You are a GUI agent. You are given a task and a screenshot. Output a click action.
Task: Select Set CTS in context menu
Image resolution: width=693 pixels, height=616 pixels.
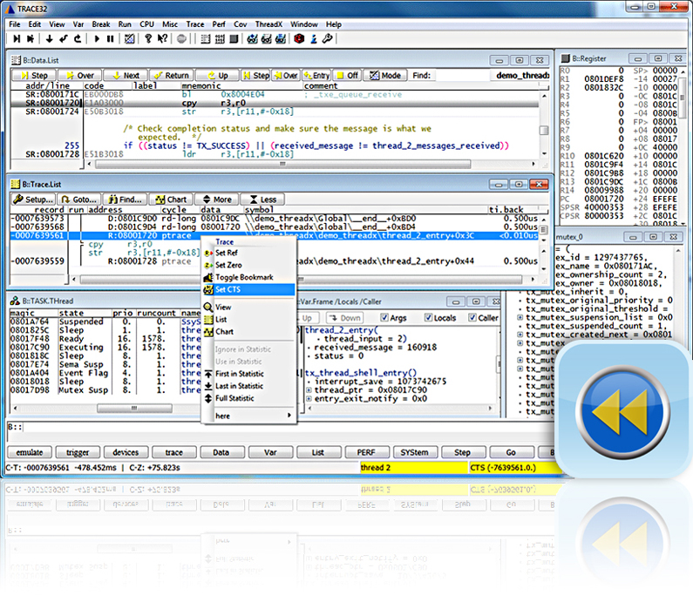point(248,290)
